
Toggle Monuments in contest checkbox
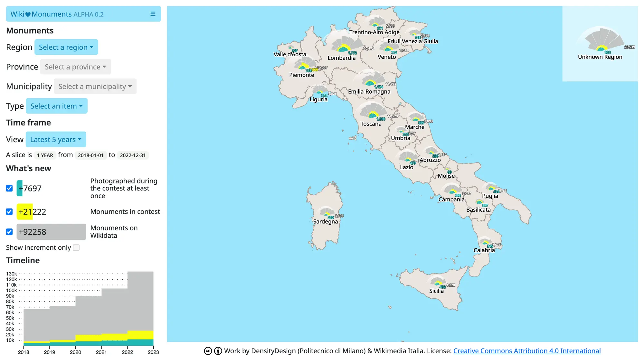(9, 212)
